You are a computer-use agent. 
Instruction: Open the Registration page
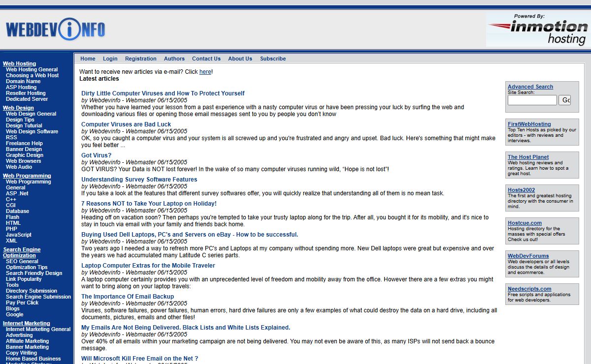tap(141, 59)
